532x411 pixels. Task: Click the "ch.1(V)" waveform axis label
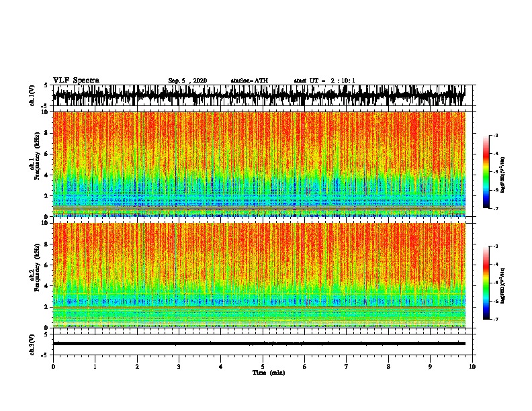click(x=32, y=95)
